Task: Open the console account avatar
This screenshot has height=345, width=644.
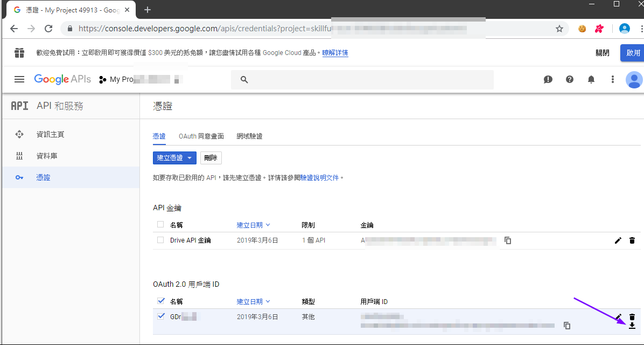Action: pyautogui.click(x=634, y=79)
